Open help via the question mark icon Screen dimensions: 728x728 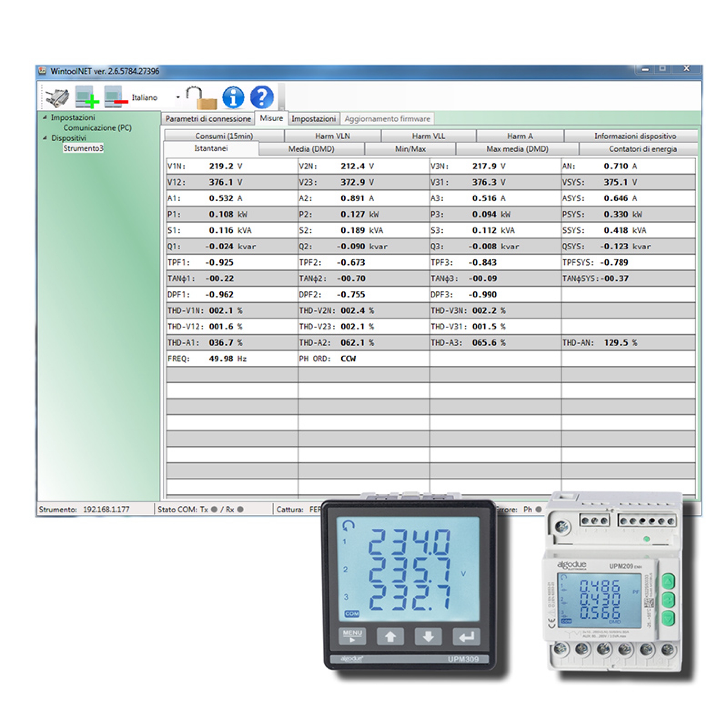pyautogui.click(x=262, y=97)
